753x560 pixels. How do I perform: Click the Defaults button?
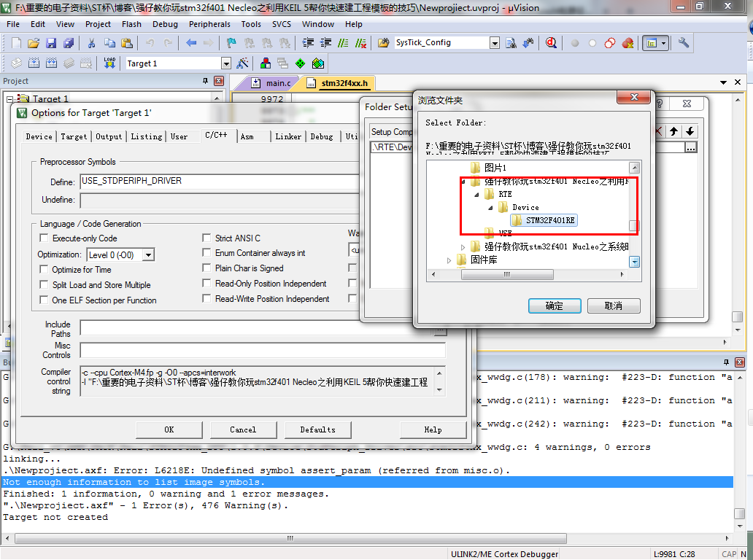point(318,430)
